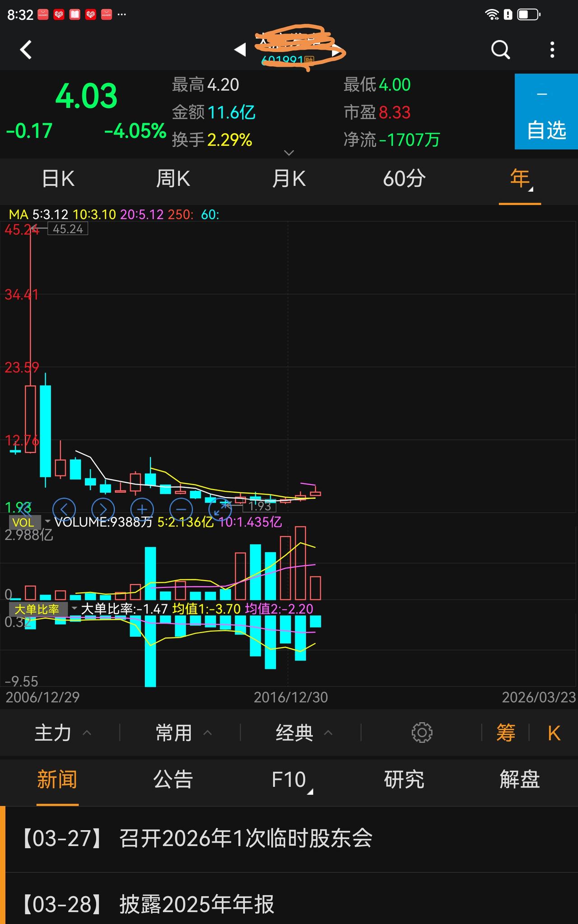Open the VOL indicator dropdown

[29, 522]
